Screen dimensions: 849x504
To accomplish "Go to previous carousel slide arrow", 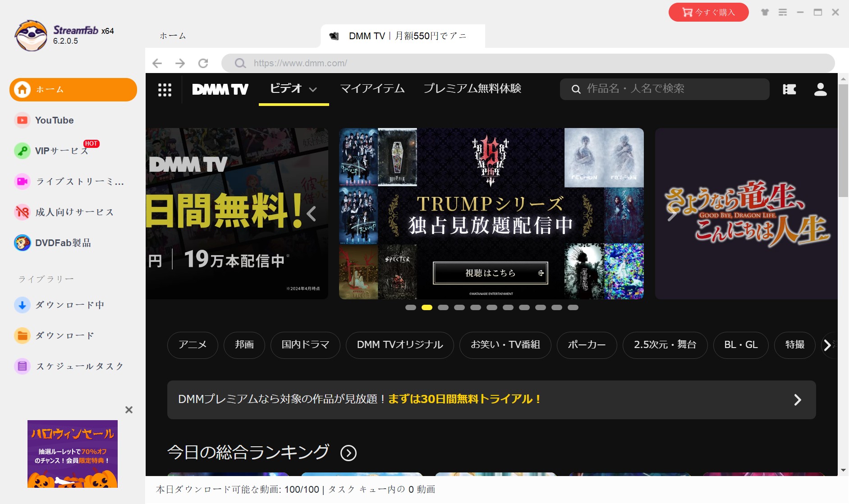I will 311,214.
